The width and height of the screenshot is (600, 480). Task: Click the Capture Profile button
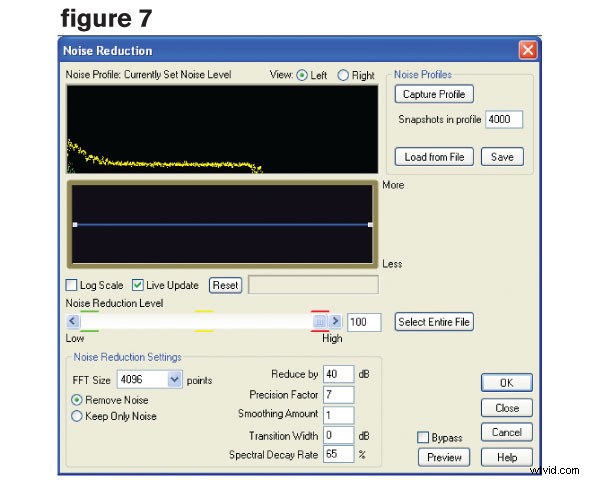434,94
